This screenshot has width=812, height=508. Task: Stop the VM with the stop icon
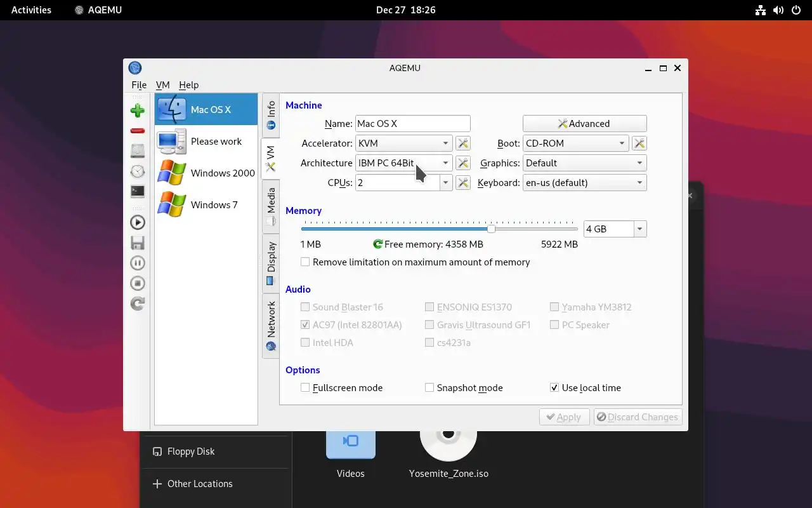coord(138,283)
